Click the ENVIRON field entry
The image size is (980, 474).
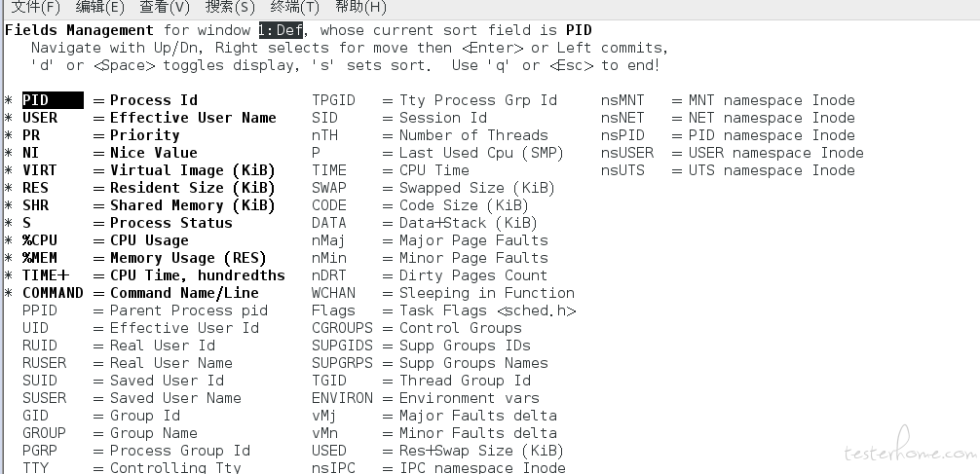point(425,398)
